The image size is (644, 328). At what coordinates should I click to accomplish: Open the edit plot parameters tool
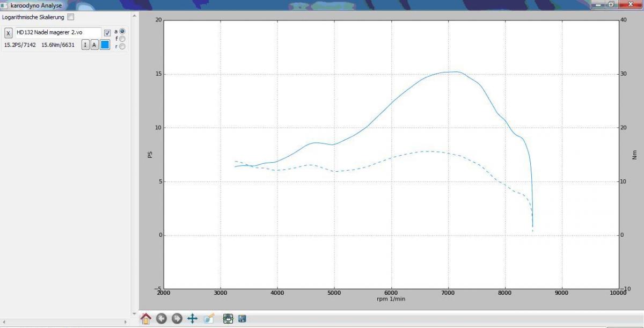pos(209,318)
